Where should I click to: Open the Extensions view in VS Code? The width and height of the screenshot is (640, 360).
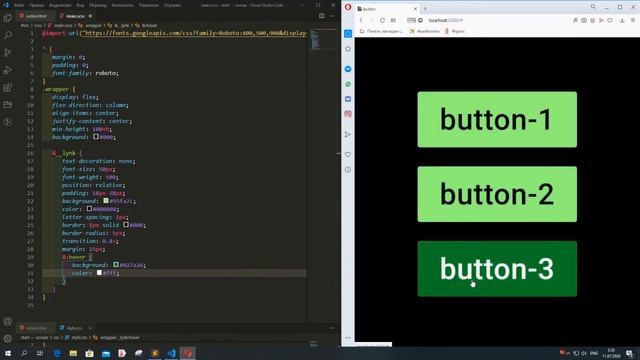click(x=7, y=87)
